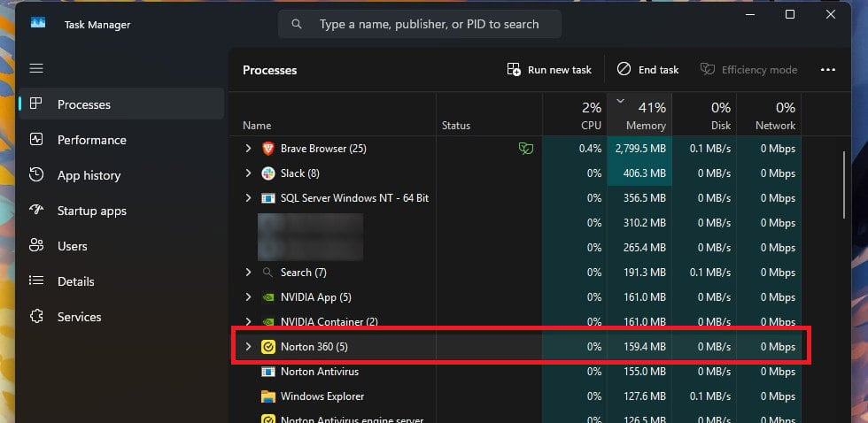Click the Efficiency mode leaf icon in toolbar
868x423 pixels.
pyautogui.click(x=708, y=69)
